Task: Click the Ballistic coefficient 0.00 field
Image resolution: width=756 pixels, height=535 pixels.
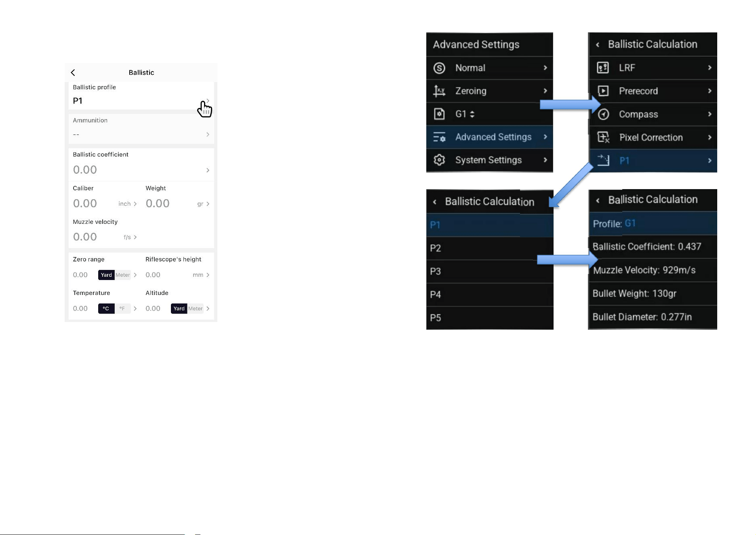Action: click(85, 170)
